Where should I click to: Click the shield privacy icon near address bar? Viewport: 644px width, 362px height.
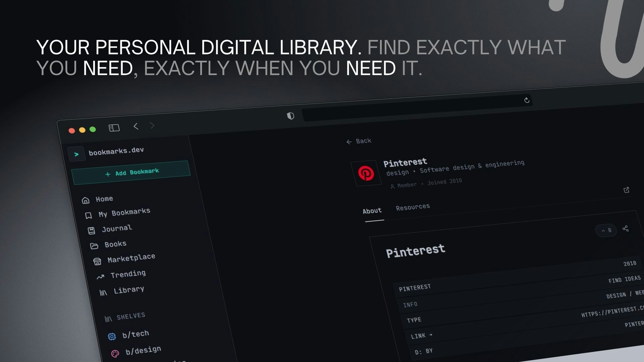290,116
